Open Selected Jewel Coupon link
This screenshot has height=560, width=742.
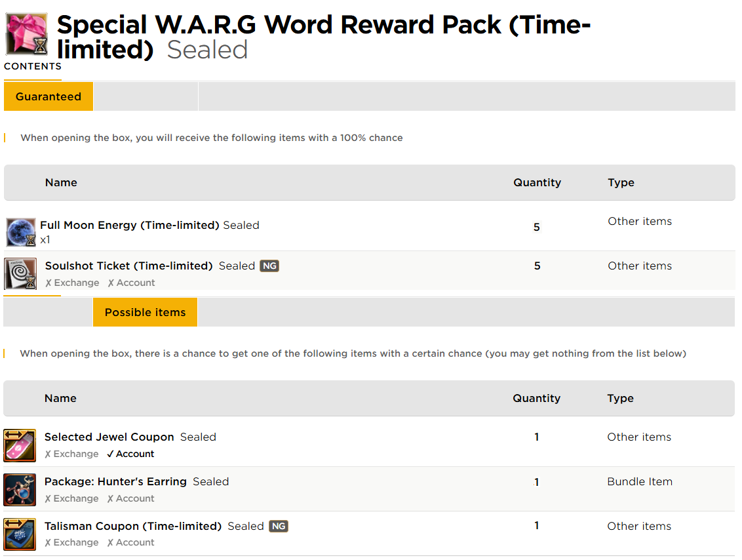[x=109, y=437]
